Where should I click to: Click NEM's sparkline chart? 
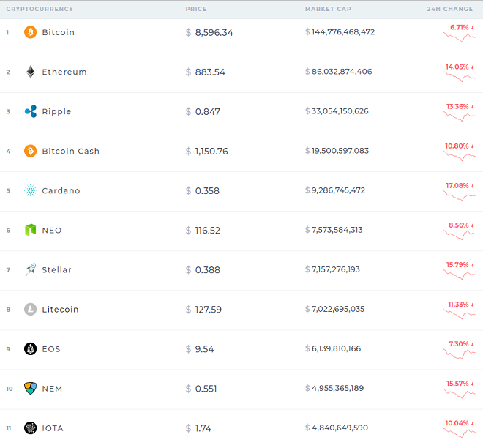click(x=460, y=393)
